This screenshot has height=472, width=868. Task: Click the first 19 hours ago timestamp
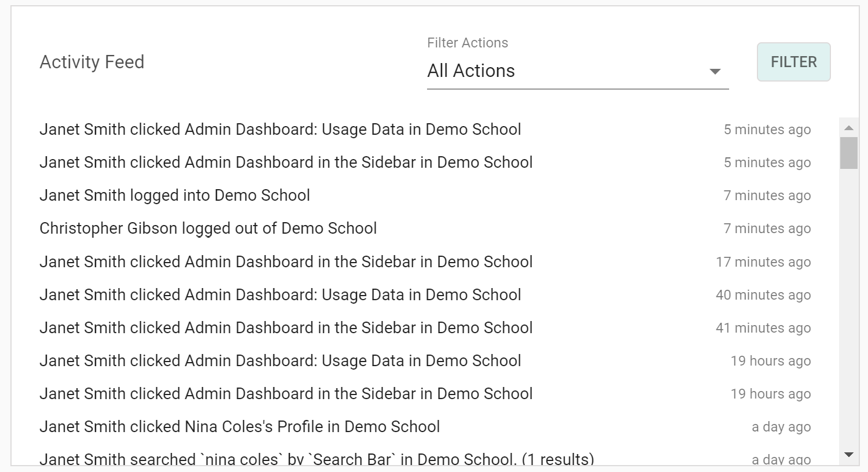click(x=770, y=361)
